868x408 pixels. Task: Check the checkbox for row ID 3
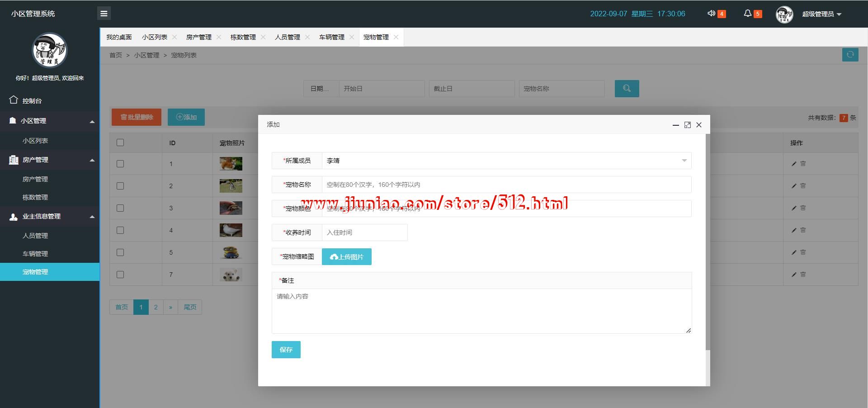click(120, 208)
